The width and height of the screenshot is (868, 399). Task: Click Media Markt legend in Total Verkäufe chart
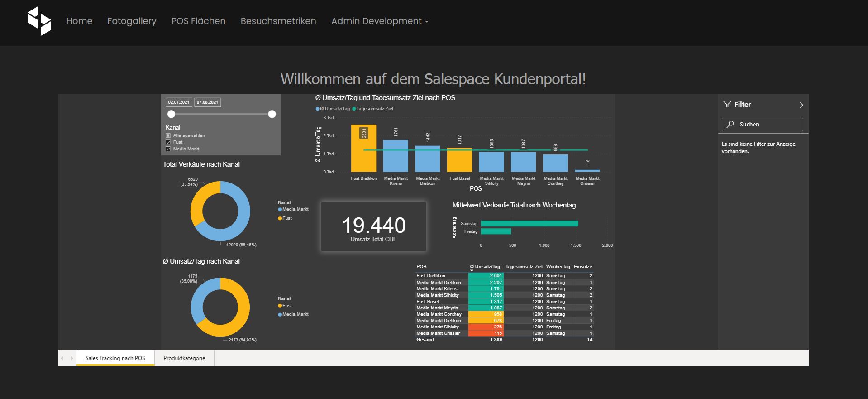(293, 209)
